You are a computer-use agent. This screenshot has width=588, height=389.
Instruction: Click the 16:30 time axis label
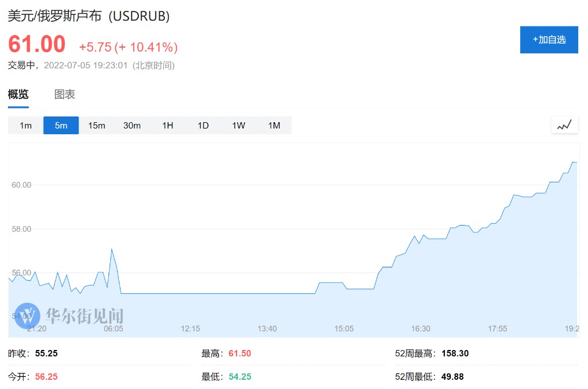coord(421,329)
